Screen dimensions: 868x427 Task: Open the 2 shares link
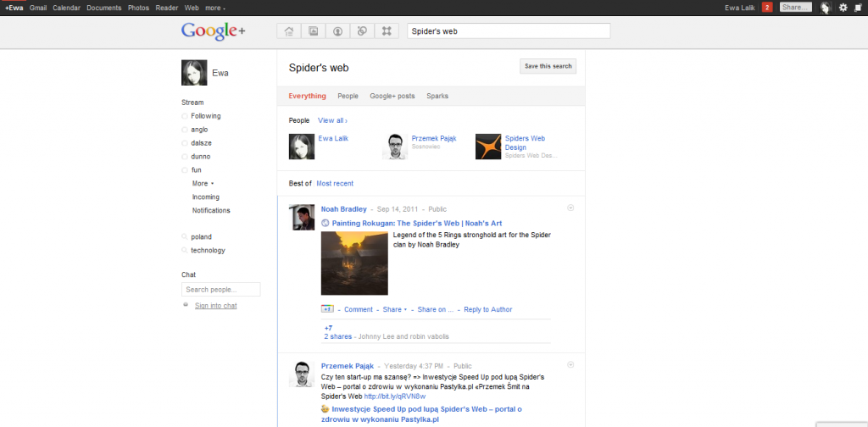click(x=338, y=336)
